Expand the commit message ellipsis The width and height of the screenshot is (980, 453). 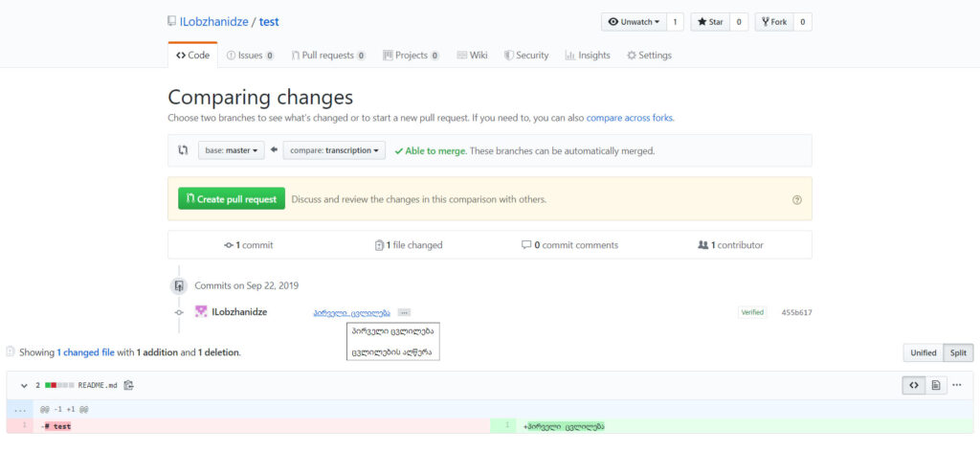click(404, 312)
